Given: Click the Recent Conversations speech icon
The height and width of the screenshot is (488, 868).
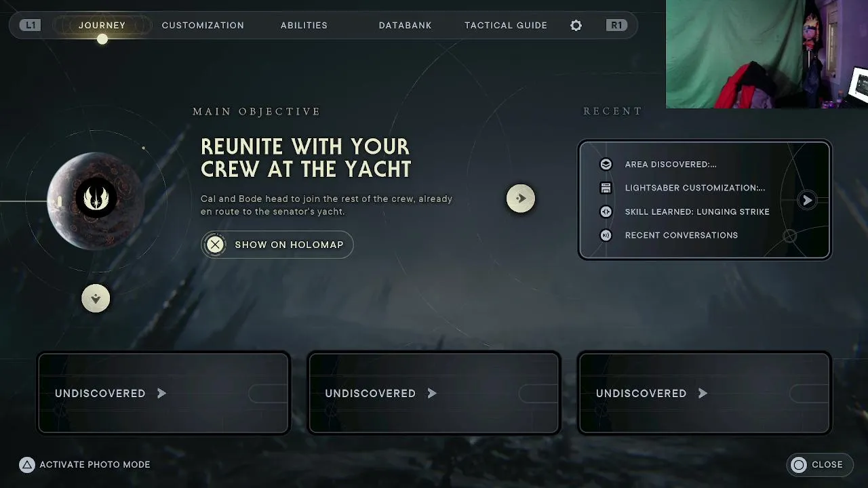Looking at the screenshot, I should coord(606,235).
